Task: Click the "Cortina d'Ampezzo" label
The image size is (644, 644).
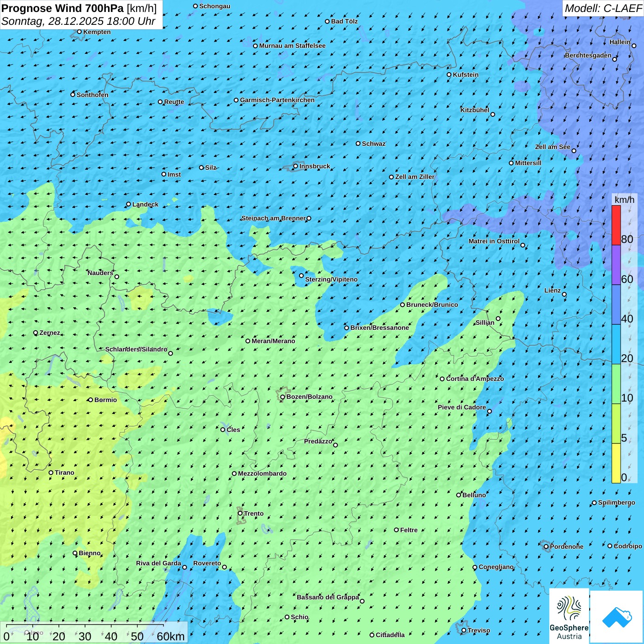Action: [475, 379]
